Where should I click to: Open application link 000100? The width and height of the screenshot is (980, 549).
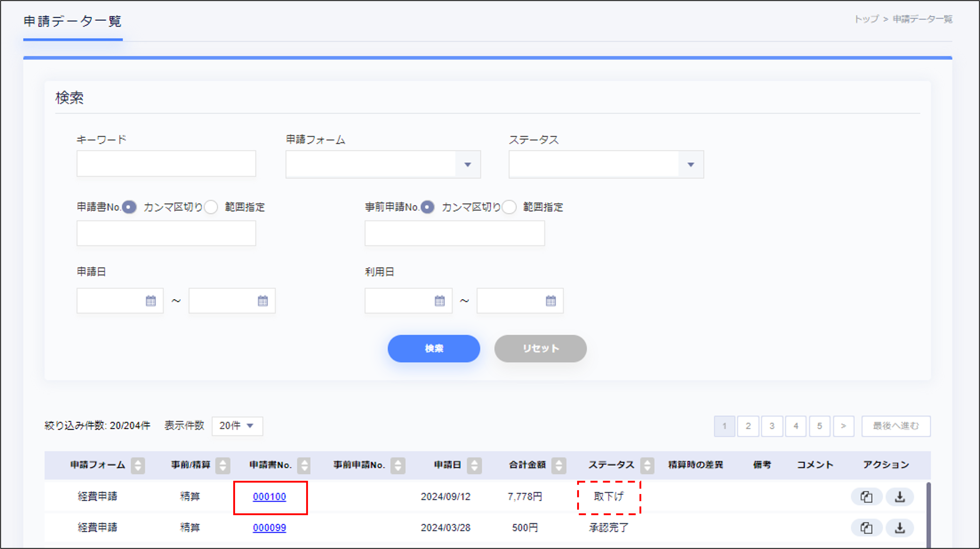click(269, 497)
